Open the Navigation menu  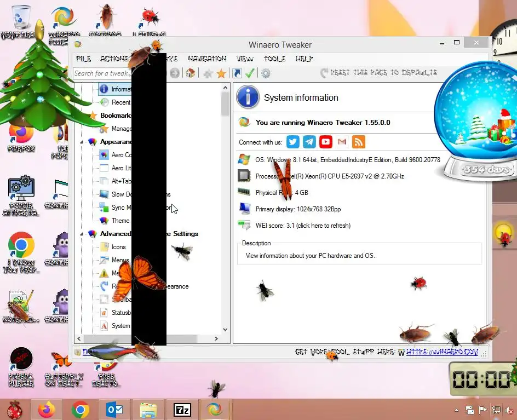[207, 59]
